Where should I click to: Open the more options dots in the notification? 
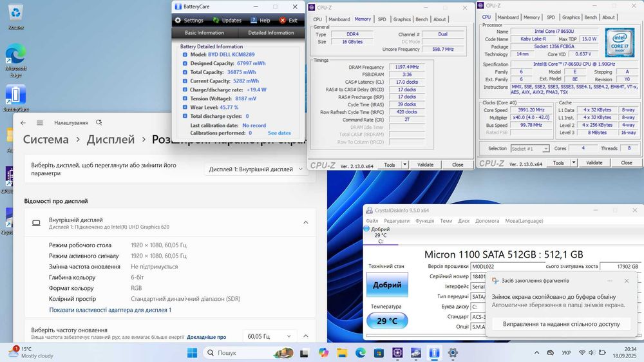[x=610, y=281]
